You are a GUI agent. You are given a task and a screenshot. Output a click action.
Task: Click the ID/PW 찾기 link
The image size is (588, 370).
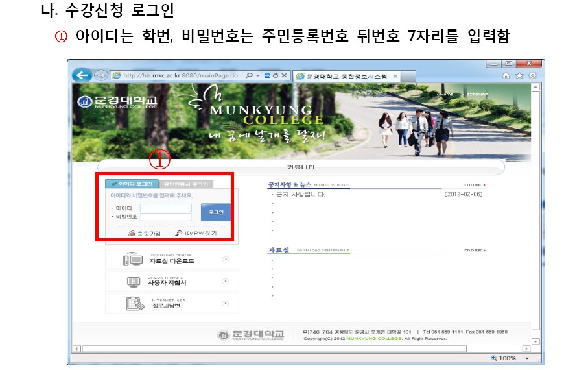click(x=201, y=233)
